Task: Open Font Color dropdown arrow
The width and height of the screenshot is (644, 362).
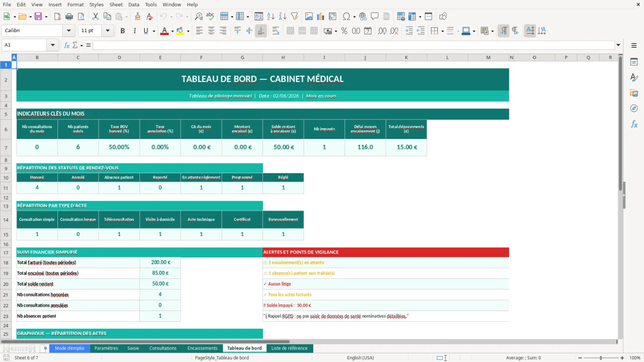Action: tap(172, 31)
